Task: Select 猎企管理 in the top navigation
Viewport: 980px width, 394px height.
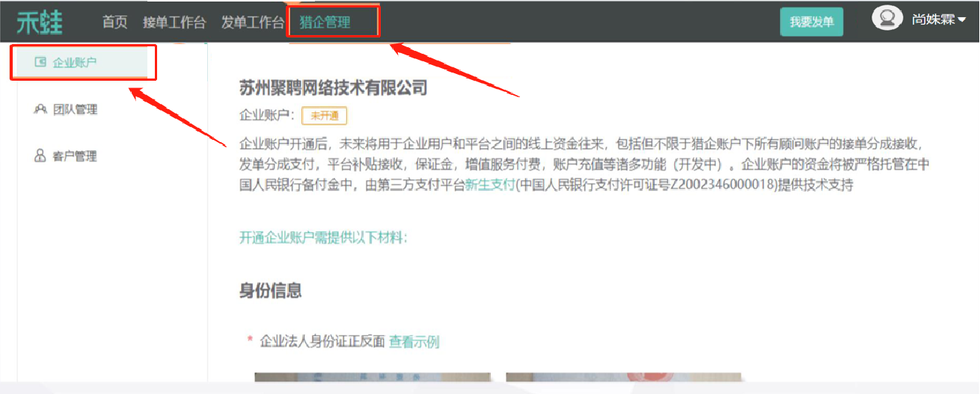Action: pyautogui.click(x=325, y=22)
